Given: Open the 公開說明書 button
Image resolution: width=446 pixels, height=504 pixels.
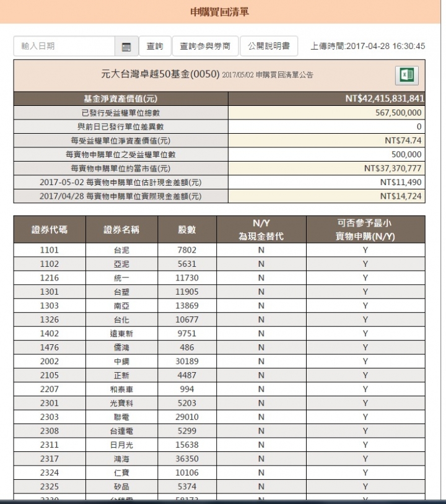Looking at the screenshot, I should [269, 46].
